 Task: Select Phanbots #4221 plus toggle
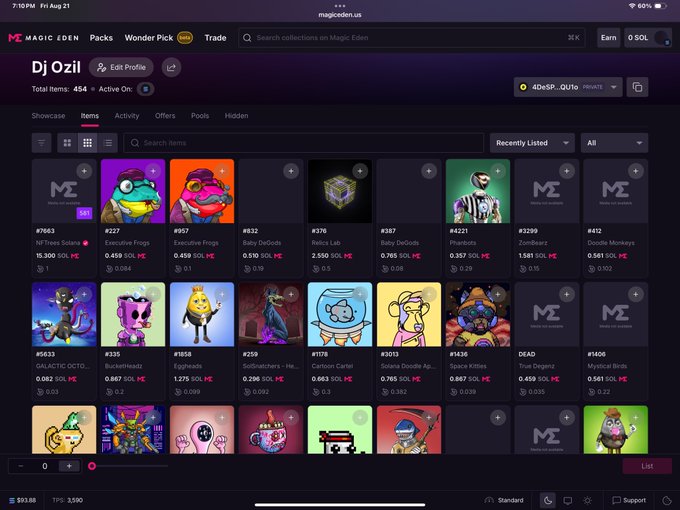[498, 171]
